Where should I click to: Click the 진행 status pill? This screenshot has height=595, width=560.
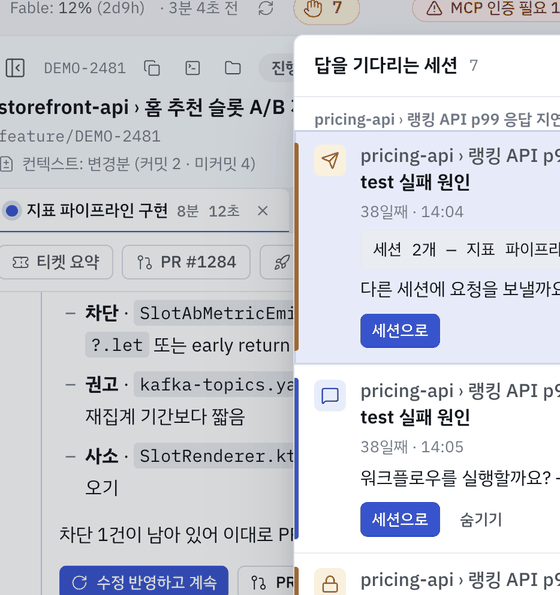click(x=277, y=68)
